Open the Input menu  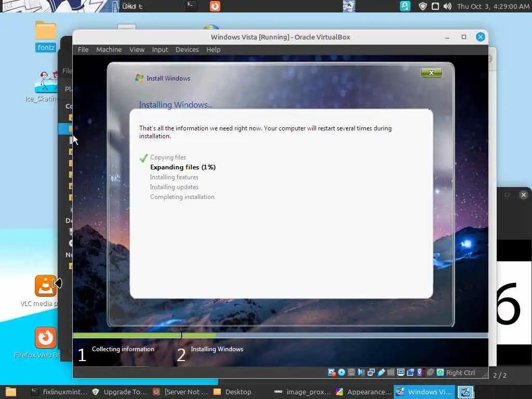pos(160,49)
